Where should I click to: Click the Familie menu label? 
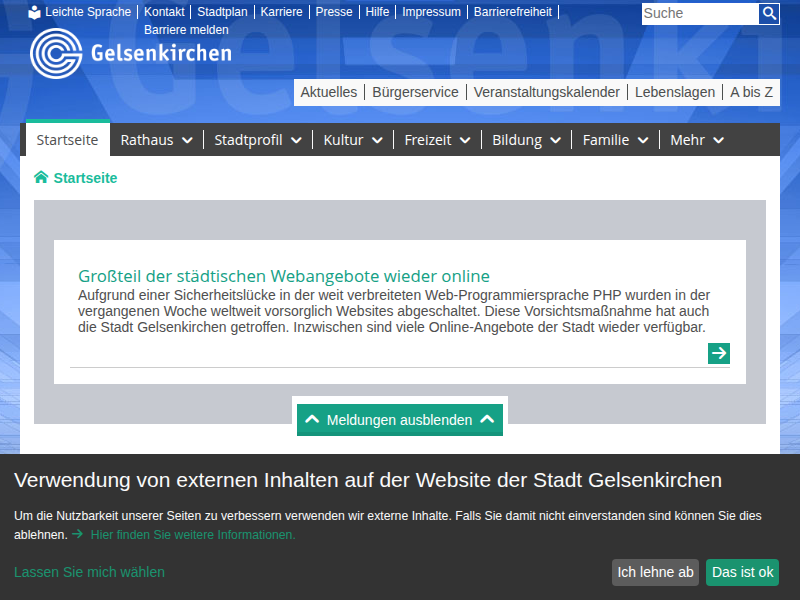[x=606, y=140]
